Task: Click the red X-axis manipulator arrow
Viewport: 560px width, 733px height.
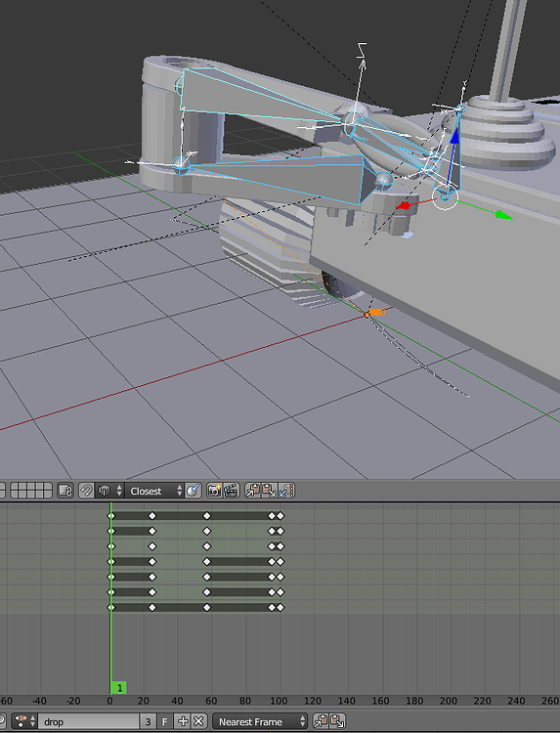Action: click(x=404, y=205)
